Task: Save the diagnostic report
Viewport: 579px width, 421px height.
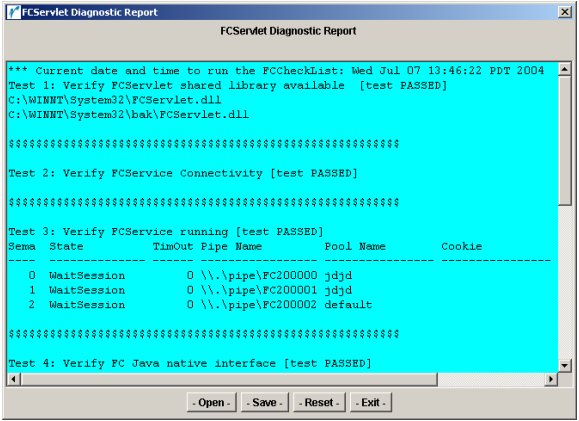Action: (x=264, y=402)
